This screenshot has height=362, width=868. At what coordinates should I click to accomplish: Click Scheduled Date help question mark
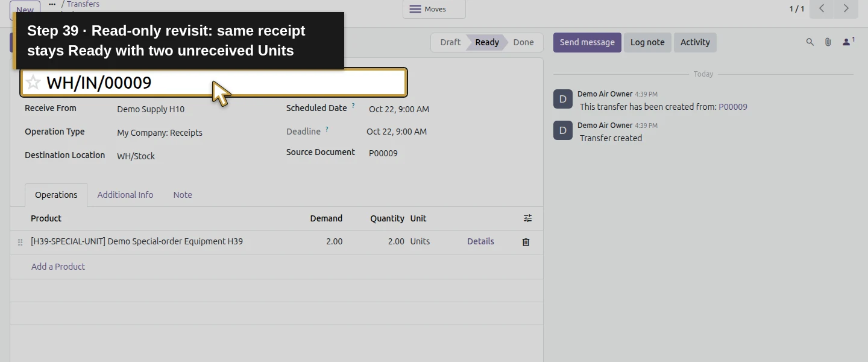[x=353, y=106]
